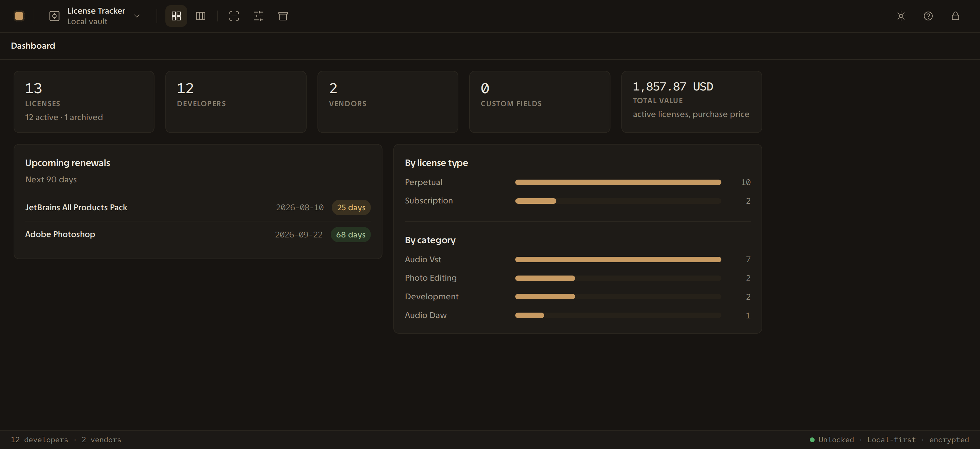Select the License Tracker title
Image resolution: width=980 pixels, height=449 pixels.
96,11
